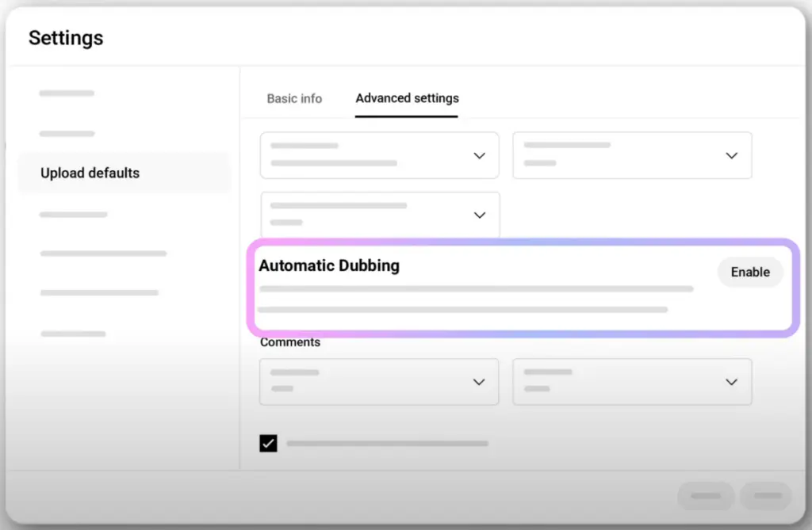Viewport: 812px width, 530px height.
Task: Open sidebar item directly below Upload defaults
Action: click(x=74, y=215)
